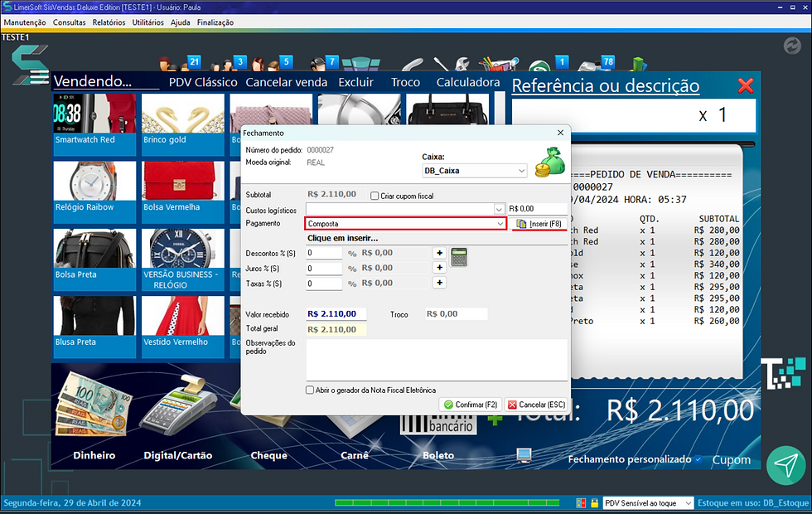Click the Confirmar (F2) button
The width and height of the screenshot is (812, 514).
click(470, 405)
